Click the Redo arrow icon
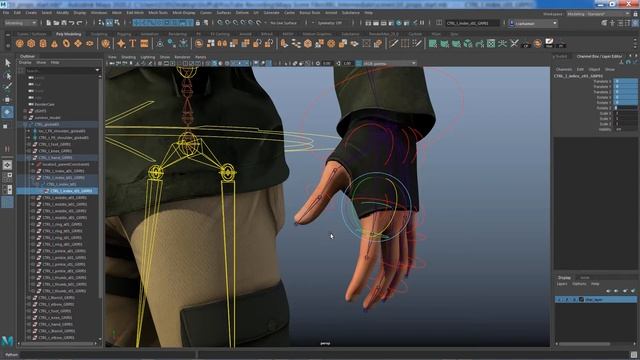This screenshot has height=360, width=640. click(80, 23)
